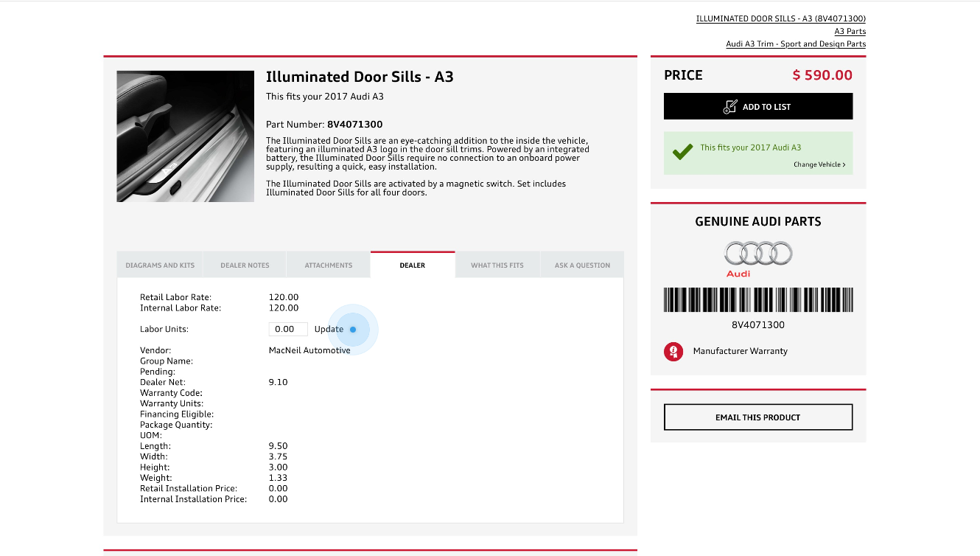Click the Labor Units input field

tap(288, 330)
